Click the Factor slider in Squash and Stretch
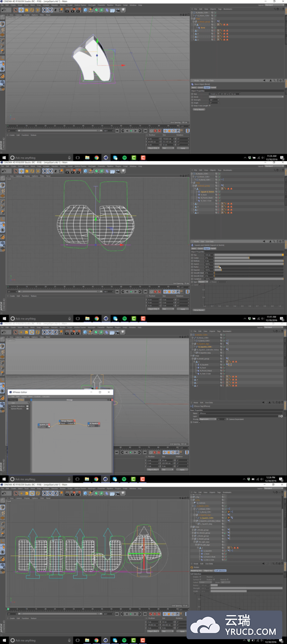Viewport: 287px width, 644px height. point(249,267)
